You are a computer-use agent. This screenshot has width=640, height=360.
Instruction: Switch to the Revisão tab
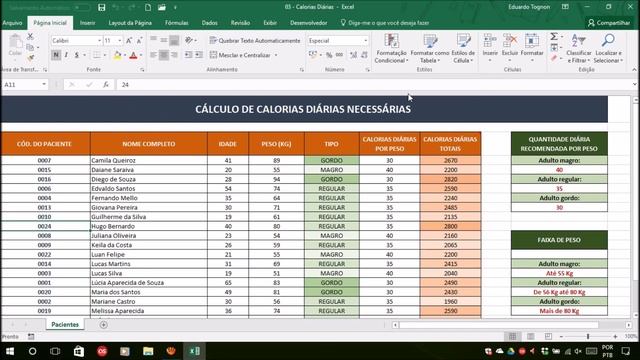[240, 23]
